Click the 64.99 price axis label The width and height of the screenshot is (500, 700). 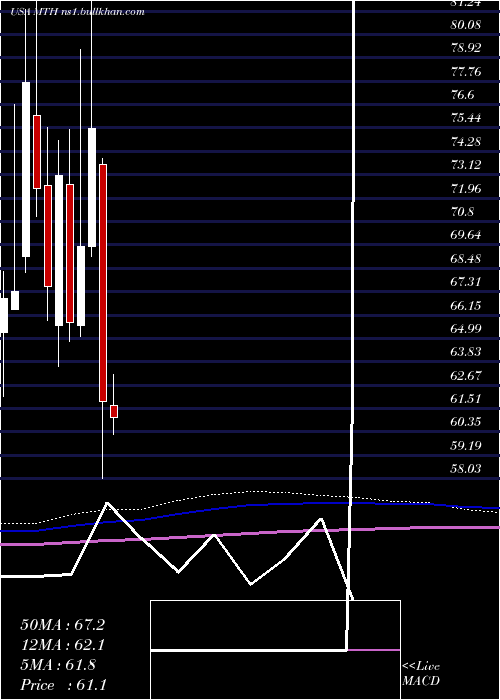click(x=466, y=329)
